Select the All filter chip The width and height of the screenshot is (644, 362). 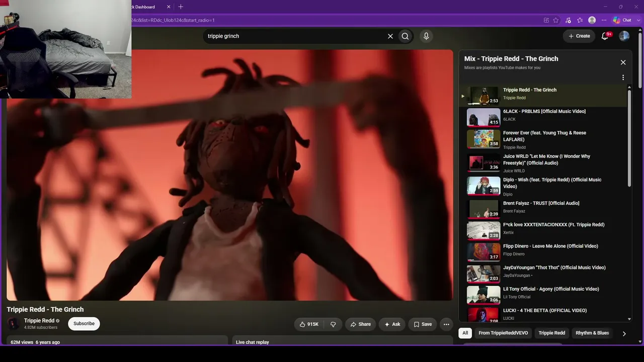465,333
